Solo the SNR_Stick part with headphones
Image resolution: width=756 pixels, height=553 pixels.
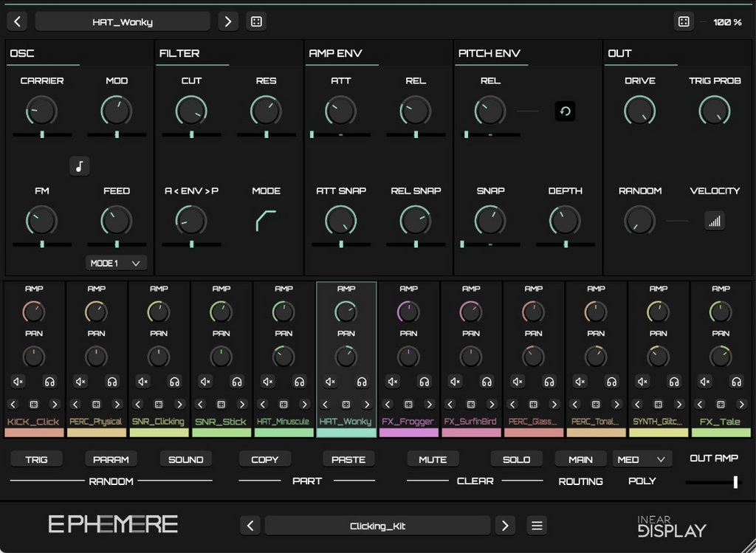point(237,382)
